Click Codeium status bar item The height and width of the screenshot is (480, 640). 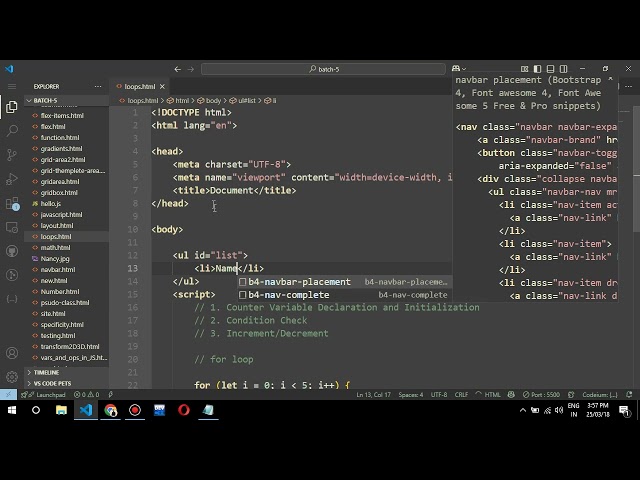point(600,395)
